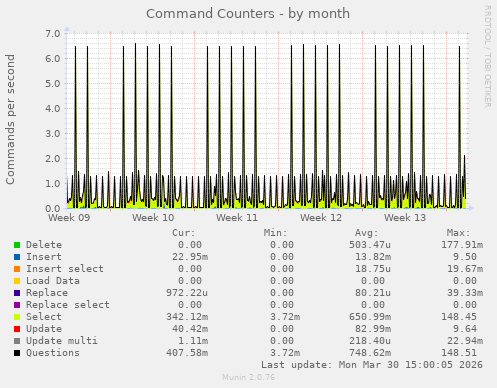Screen dimensions: 497x388
Task: Click the 'Week 09' axis label
Action: pos(69,218)
